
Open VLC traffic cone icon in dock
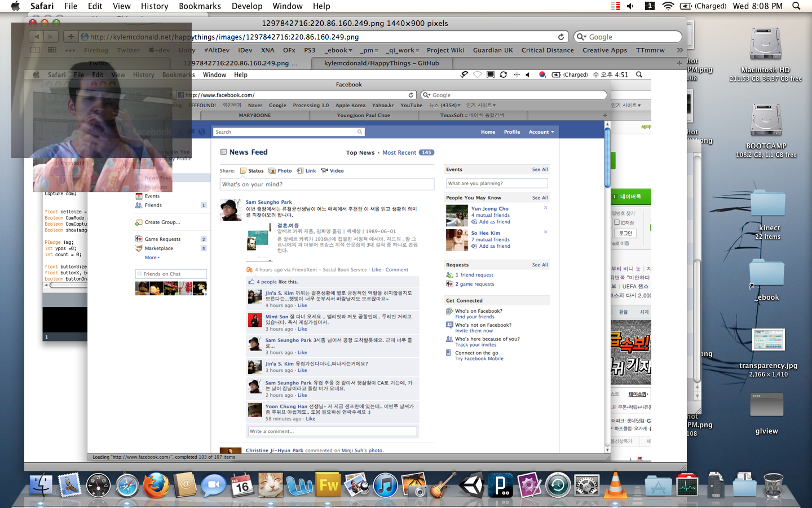click(x=616, y=485)
